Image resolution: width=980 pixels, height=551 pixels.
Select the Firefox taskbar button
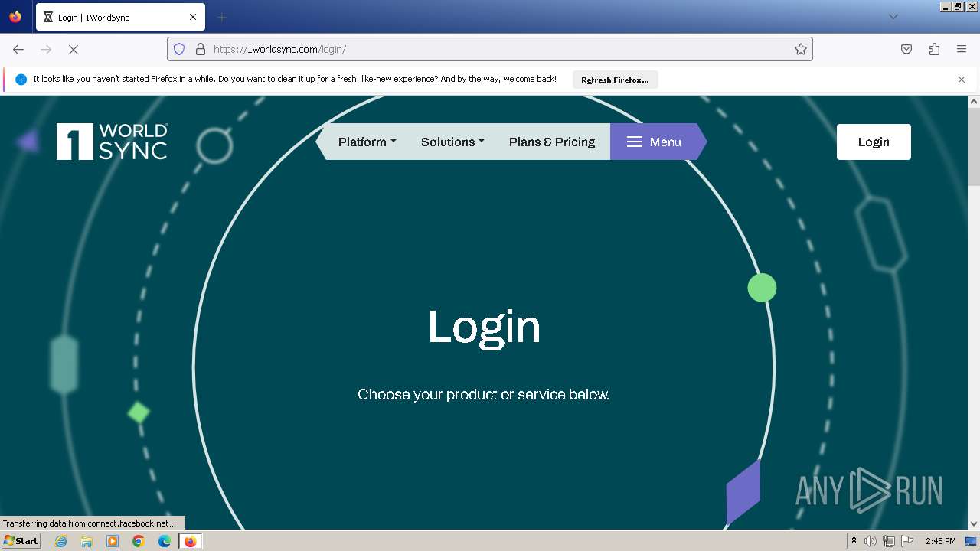[x=190, y=541]
